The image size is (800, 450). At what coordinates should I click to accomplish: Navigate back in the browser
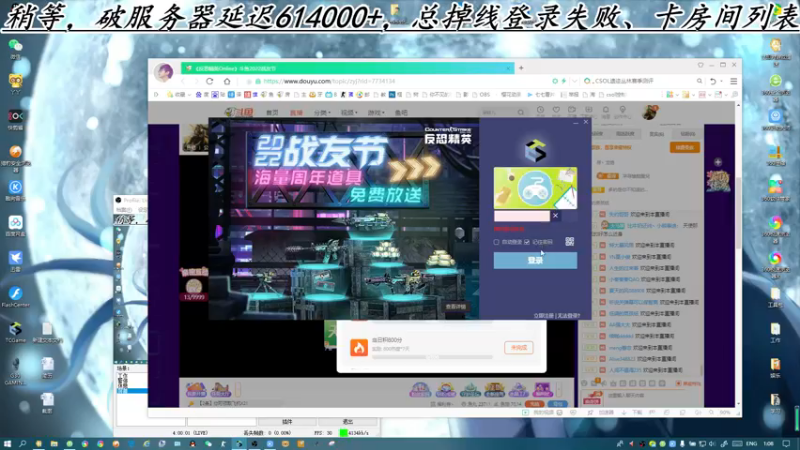tap(183, 81)
